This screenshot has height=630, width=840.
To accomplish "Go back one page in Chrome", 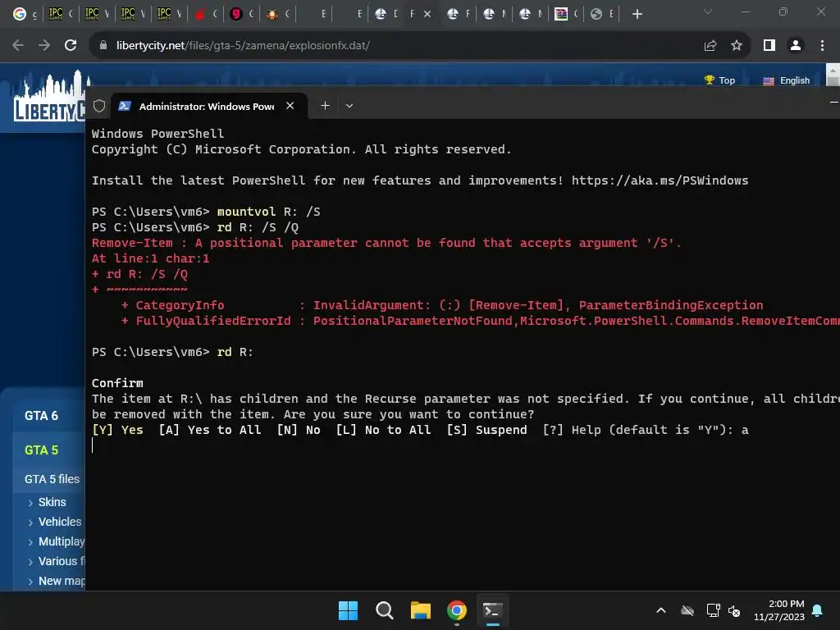I will point(18,46).
